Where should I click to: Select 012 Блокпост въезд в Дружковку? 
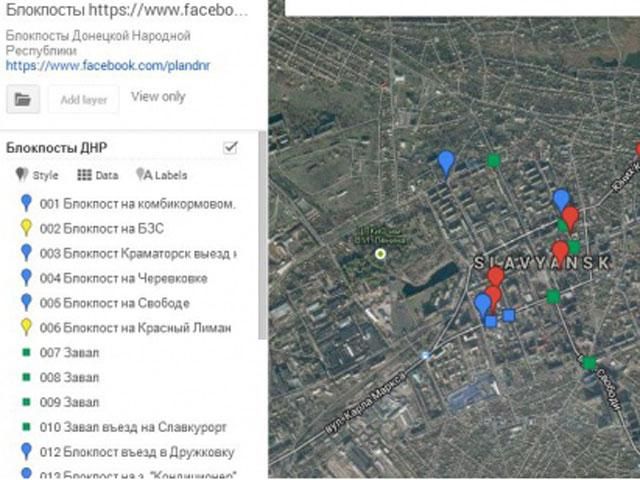pos(136,451)
